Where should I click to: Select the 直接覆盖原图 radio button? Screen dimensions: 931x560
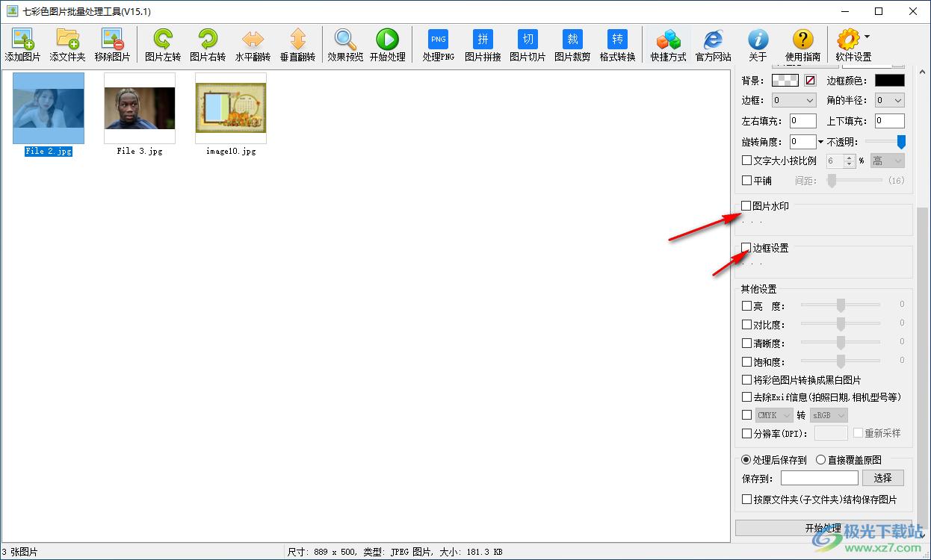coord(820,460)
